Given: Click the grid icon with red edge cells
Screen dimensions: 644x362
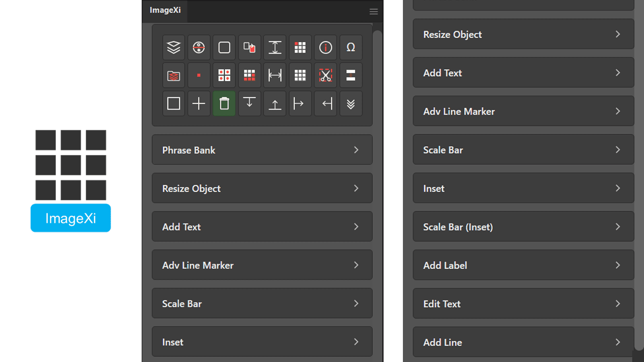Looking at the screenshot, I should click(250, 75).
